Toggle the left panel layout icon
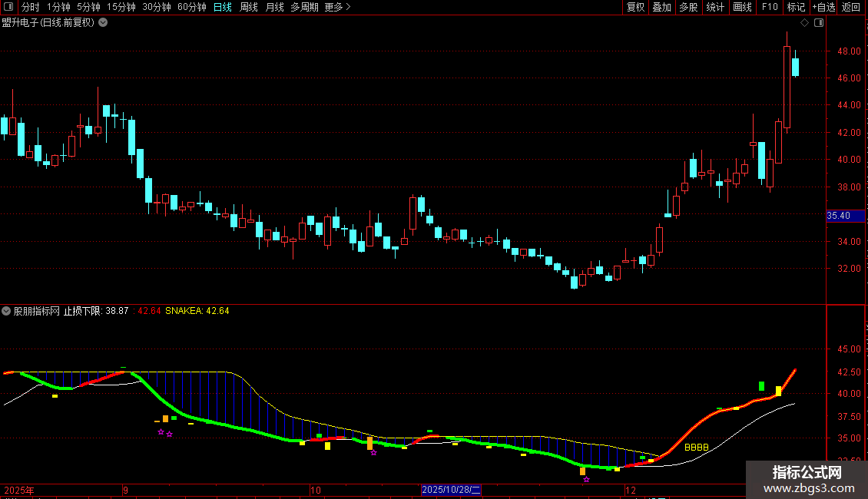The height and width of the screenshot is (499, 868). click(x=8, y=7)
